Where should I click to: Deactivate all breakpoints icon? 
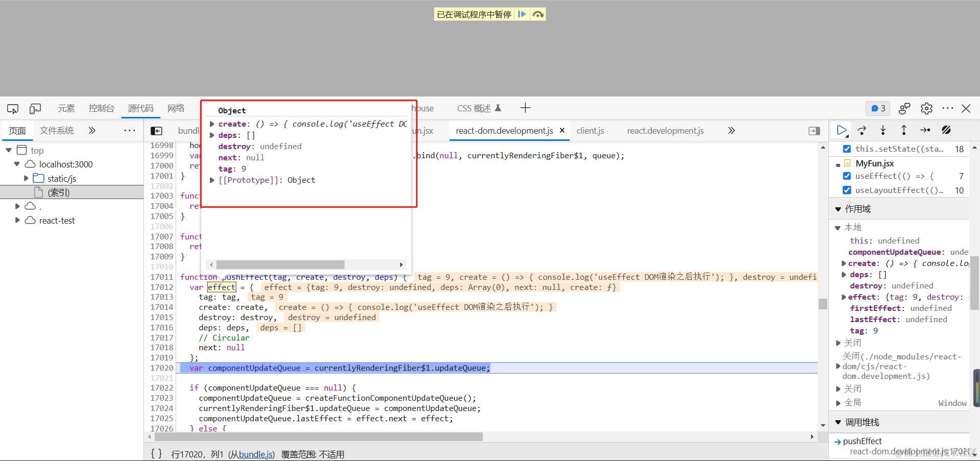[946, 130]
